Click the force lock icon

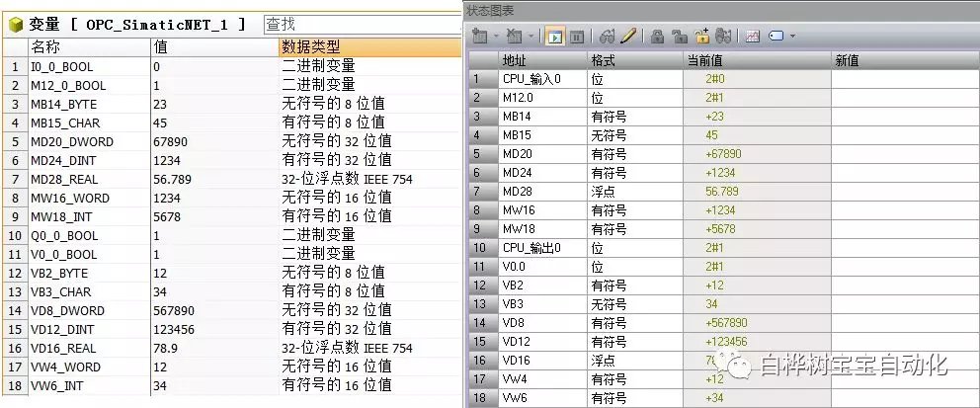[x=657, y=37]
